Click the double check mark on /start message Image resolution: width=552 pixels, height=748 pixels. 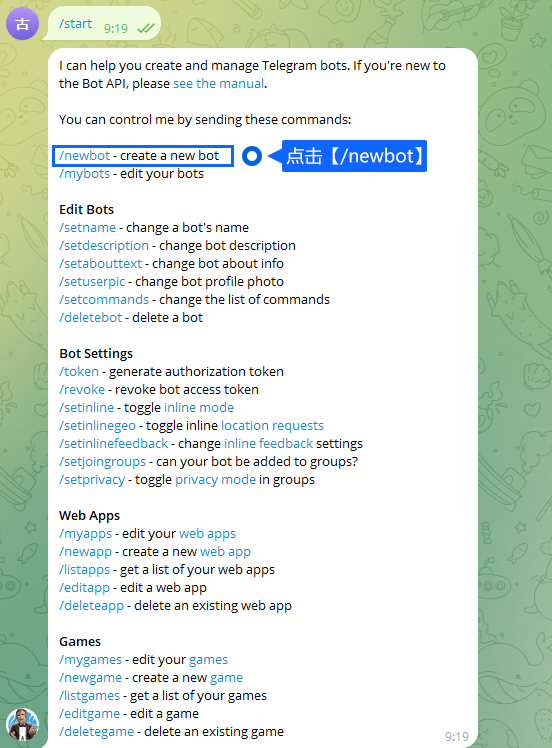(x=146, y=29)
